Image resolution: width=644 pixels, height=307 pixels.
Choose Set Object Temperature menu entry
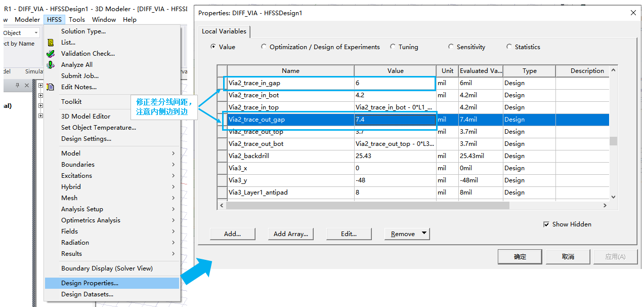point(112,128)
